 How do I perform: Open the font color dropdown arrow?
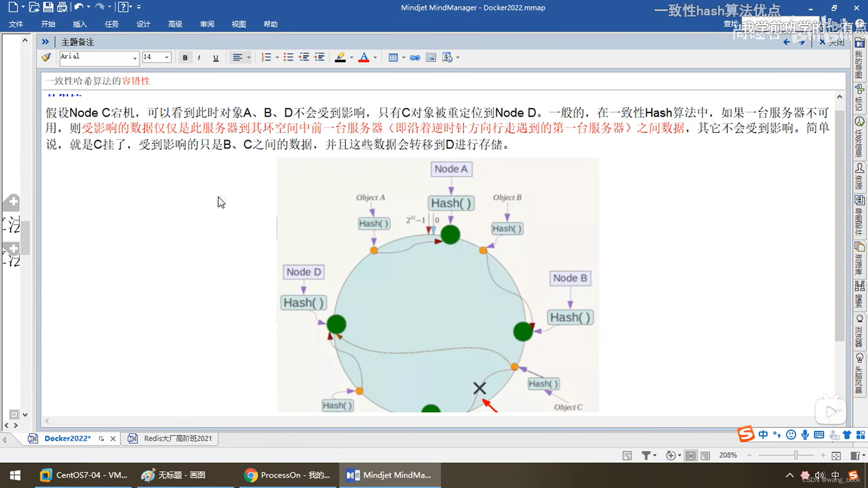click(x=375, y=57)
